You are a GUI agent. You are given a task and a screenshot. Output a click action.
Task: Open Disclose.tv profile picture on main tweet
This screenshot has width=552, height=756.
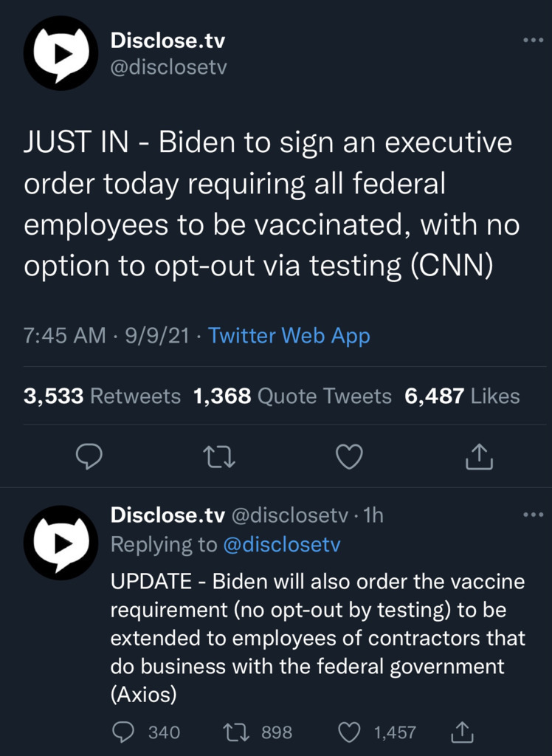click(61, 53)
